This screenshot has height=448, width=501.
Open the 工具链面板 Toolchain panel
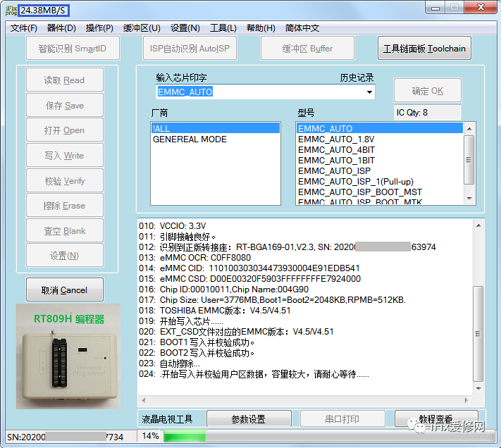click(424, 48)
